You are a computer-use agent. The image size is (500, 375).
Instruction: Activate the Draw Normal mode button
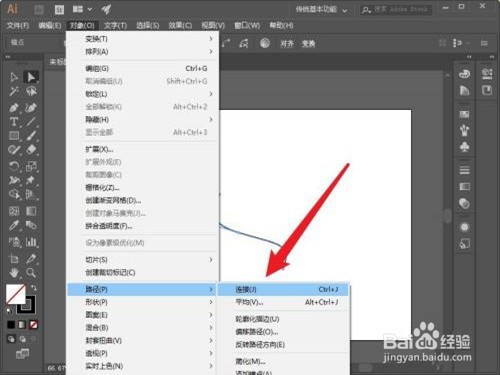coord(11,339)
